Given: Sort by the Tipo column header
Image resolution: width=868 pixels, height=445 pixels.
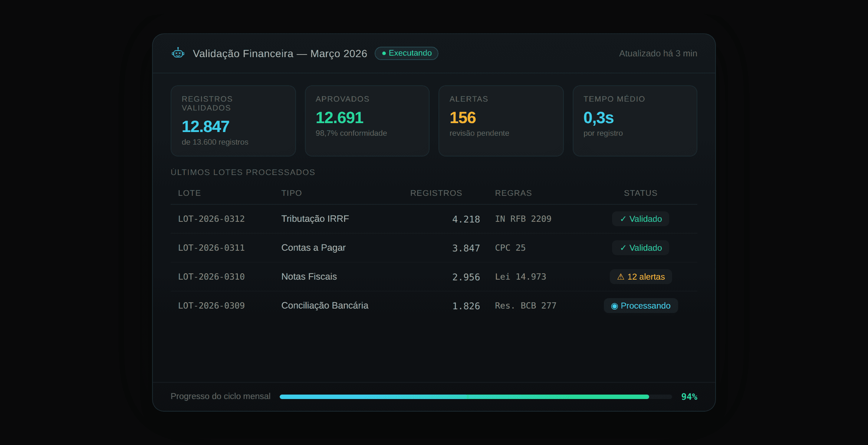Looking at the screenshot, I should click(292, 193).
